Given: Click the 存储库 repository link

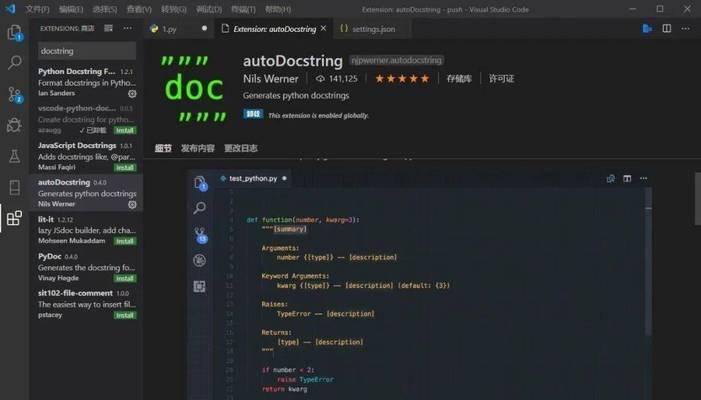Looking at the screenshot, I should pyautogui.click(x=459, y=79).
